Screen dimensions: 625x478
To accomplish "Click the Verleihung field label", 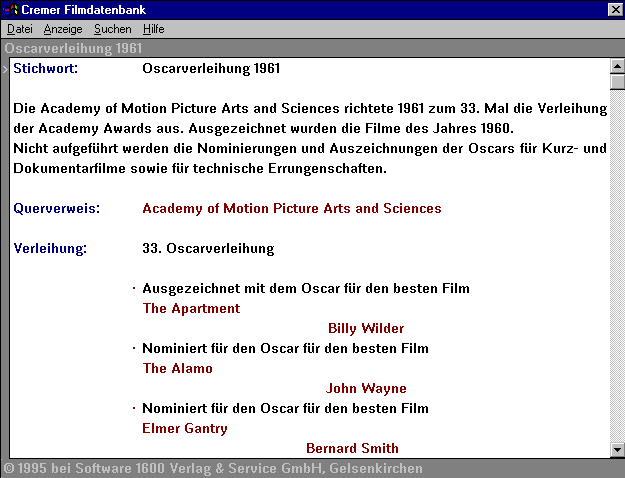I will (x=50, y=249).
